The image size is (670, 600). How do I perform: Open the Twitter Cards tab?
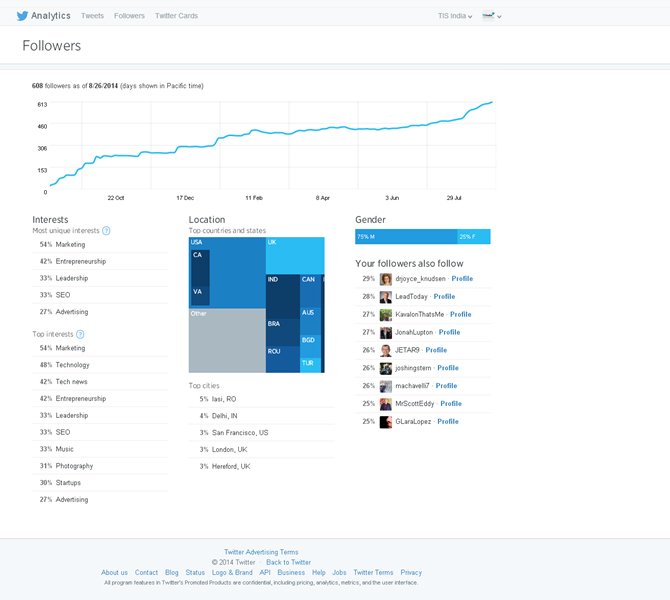point(176,16)
